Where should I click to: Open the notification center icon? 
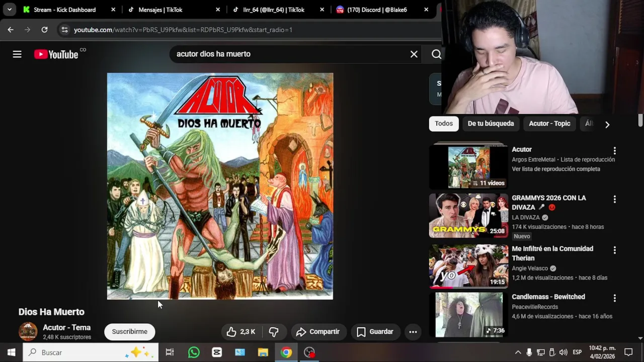[628, 352]
